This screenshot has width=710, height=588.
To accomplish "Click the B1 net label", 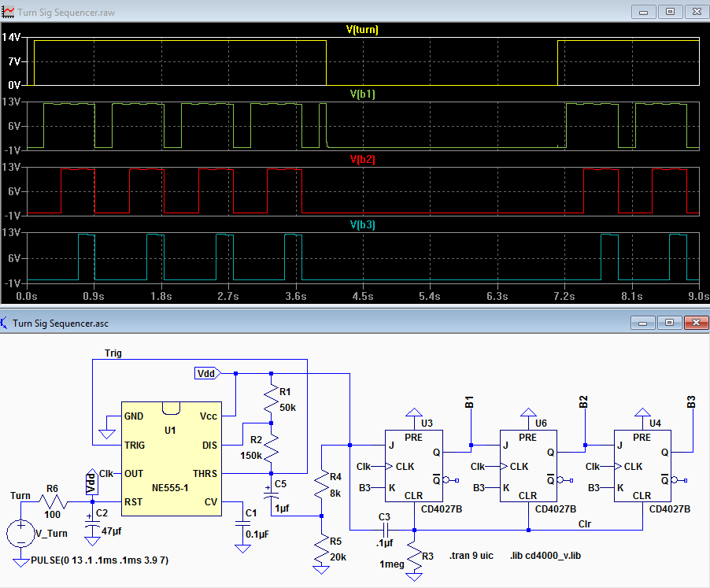I will coord(470,402).
